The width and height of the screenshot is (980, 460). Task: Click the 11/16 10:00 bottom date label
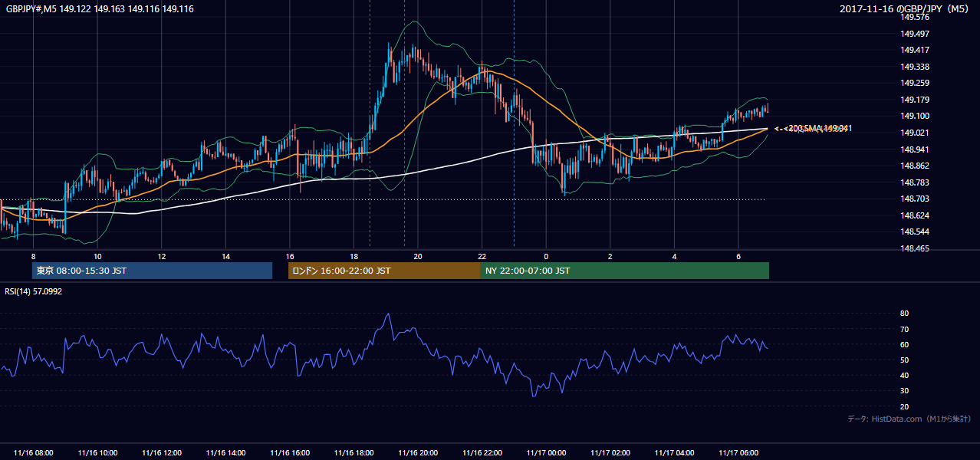pyautogui.click(x=97, y=453)
